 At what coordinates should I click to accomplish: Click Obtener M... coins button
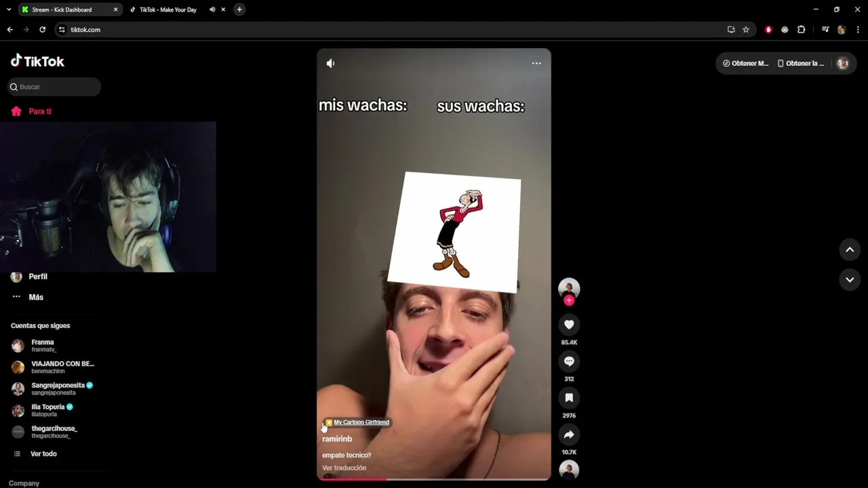pos(745,63)
